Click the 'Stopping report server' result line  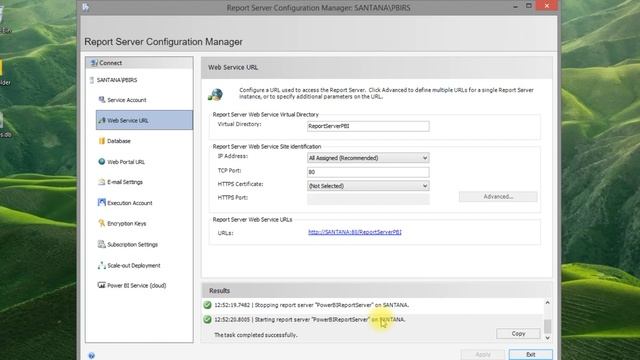(311, 305)
